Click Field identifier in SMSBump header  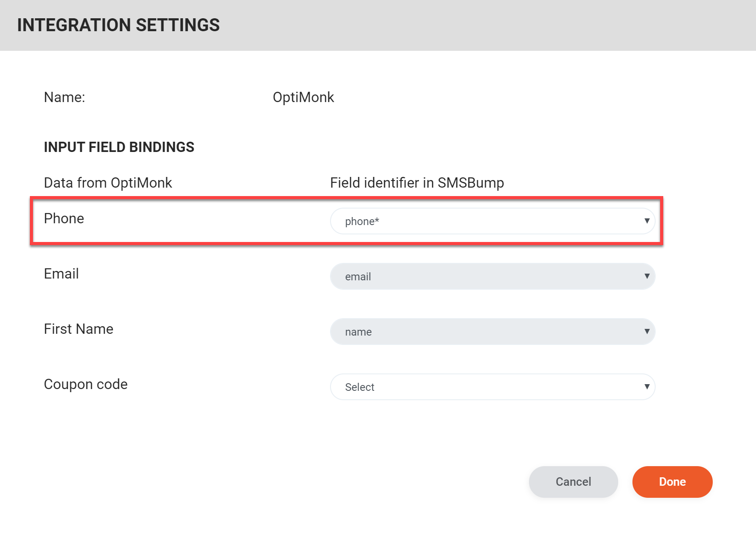pyautogui.click(x=417, y=183)
